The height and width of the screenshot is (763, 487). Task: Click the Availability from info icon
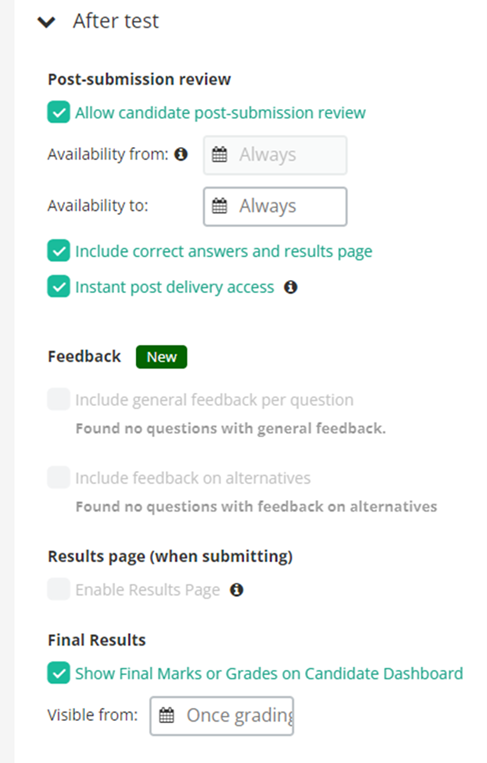pos(181,154)
